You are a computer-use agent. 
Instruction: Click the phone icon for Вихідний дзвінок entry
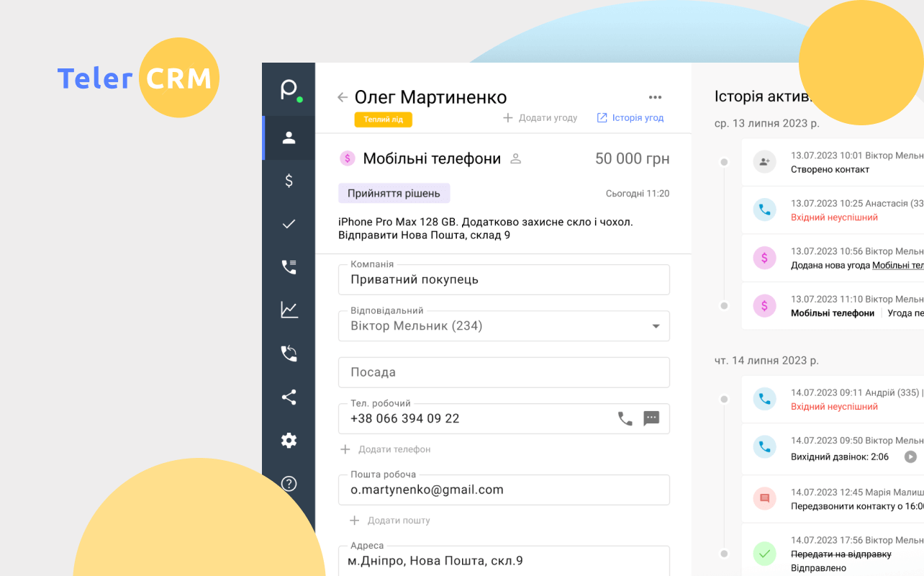pos(764,447)
